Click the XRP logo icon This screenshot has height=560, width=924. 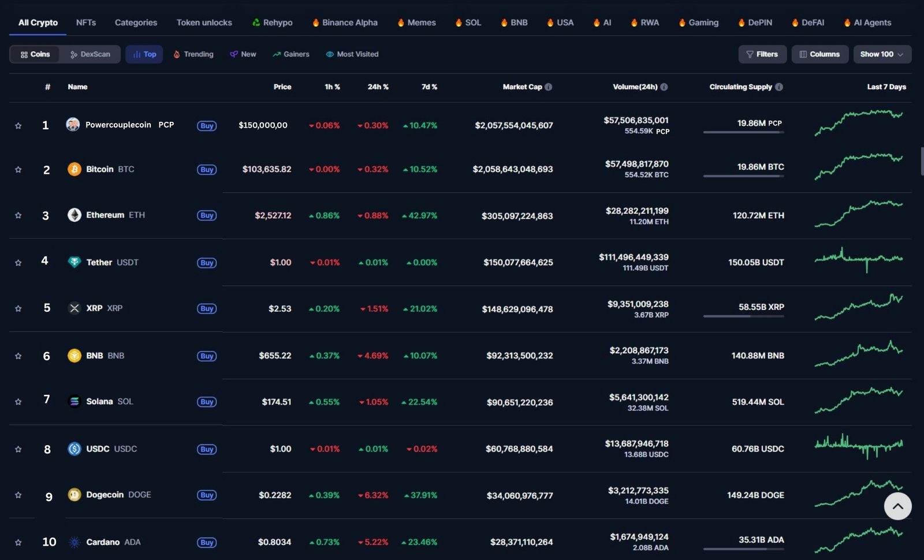coord(74,308)
